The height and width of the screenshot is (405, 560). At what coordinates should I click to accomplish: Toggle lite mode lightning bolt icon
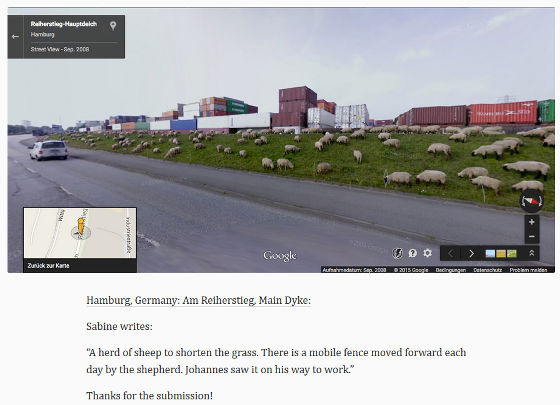click(x=397, y=253)
